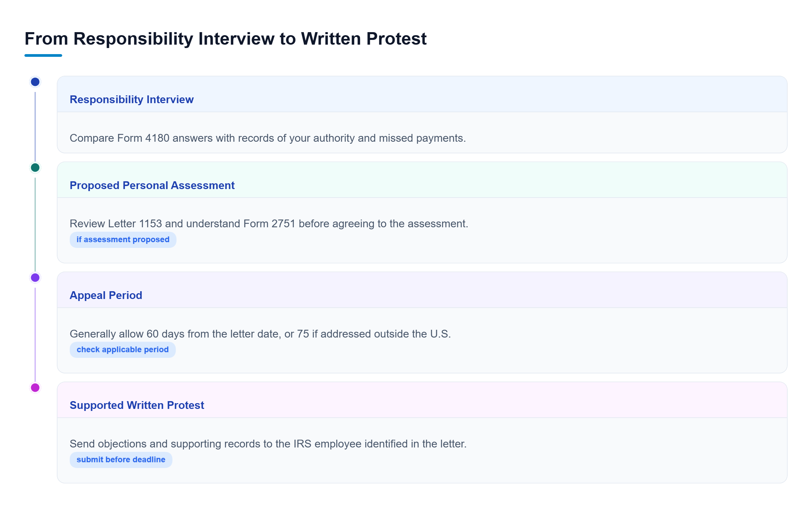The height and width of the screenshot is (508, 812).
Task: Click the text 'Compare Form 4180 answers with records'
Action: pos(172,138)
